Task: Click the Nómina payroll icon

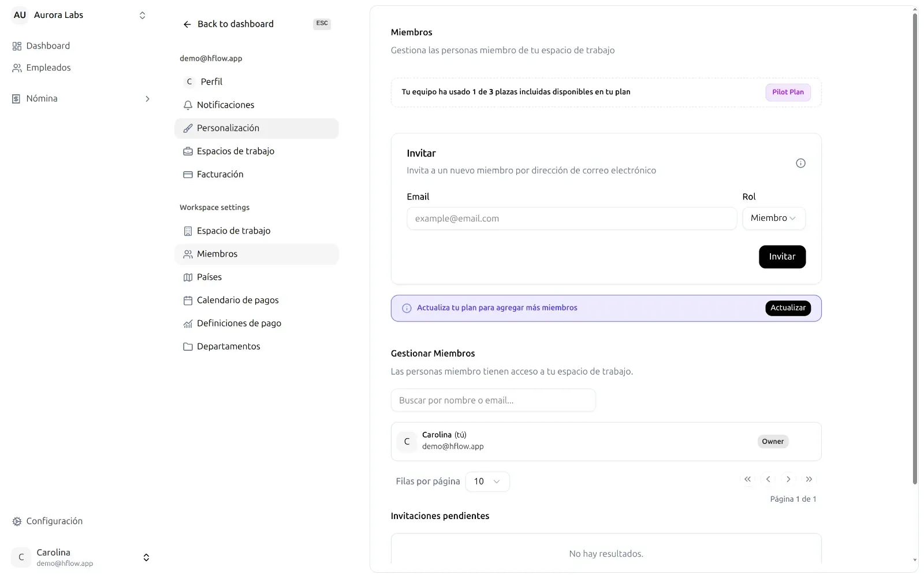Action: tap(17, 99)
